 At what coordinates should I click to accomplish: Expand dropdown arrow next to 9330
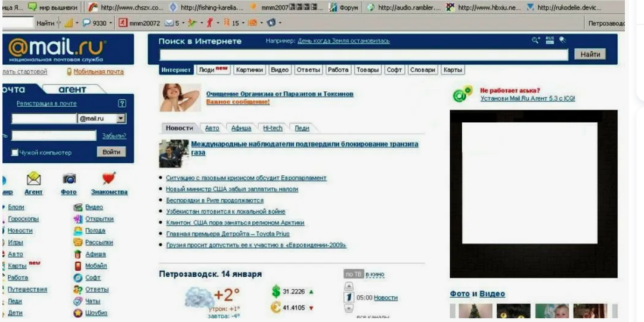111,23
